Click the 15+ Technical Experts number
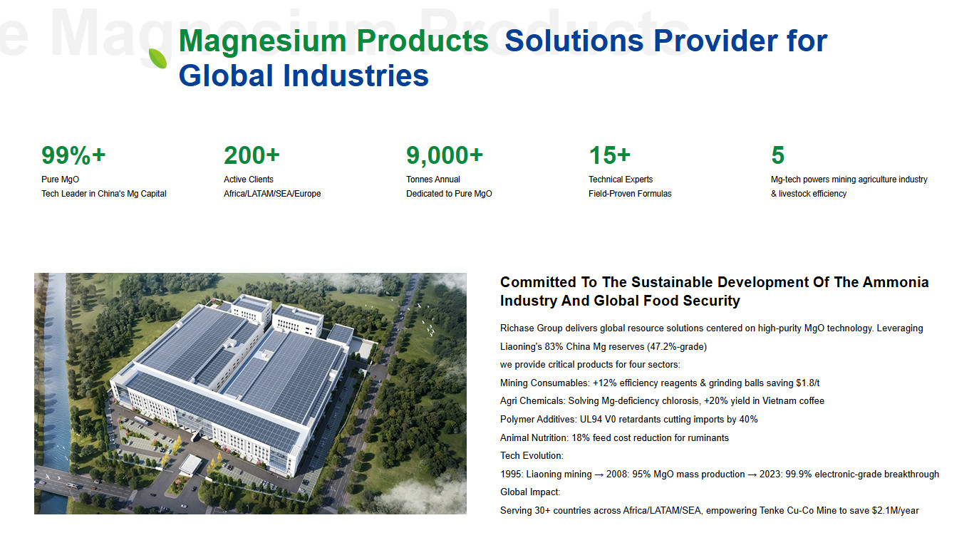This screenshot has height=560, width=979. (x=609, y=155)
